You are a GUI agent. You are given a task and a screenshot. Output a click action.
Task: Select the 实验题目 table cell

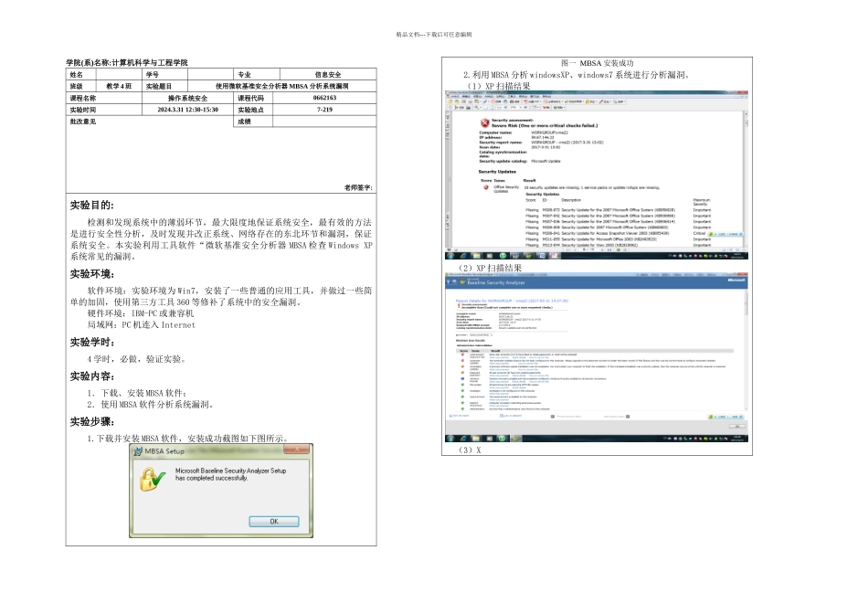(164, 87)
